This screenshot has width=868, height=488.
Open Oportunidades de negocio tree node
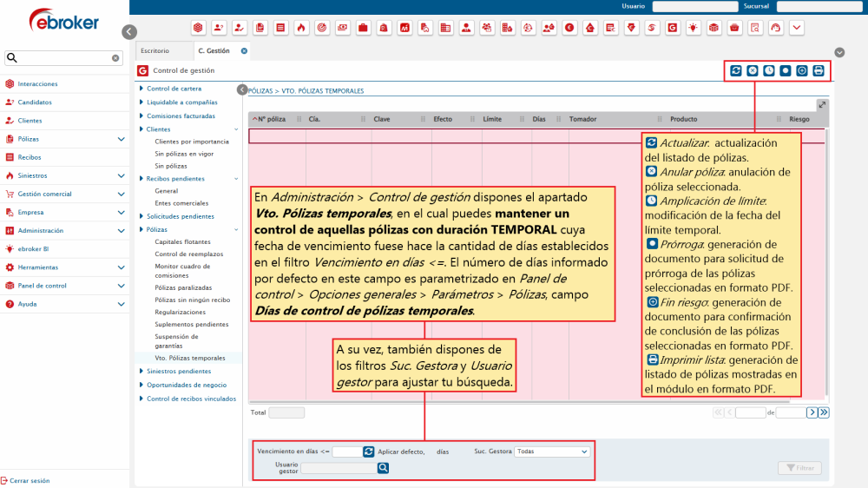(187, 385)
